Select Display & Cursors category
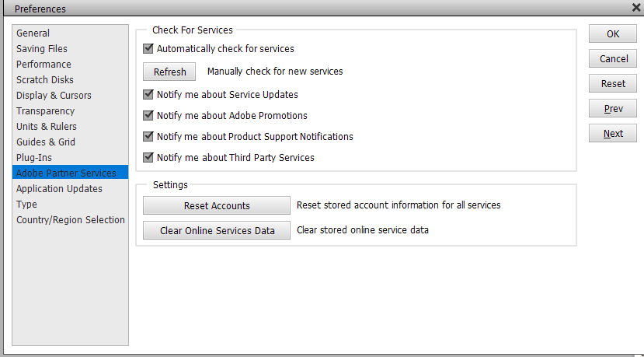 tap(54, 96)
